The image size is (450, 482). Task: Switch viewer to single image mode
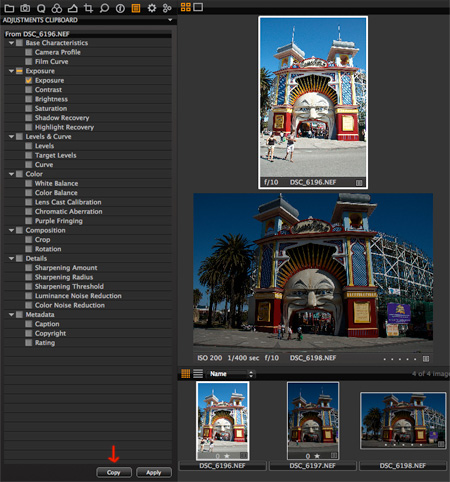[x=198, y=7]
